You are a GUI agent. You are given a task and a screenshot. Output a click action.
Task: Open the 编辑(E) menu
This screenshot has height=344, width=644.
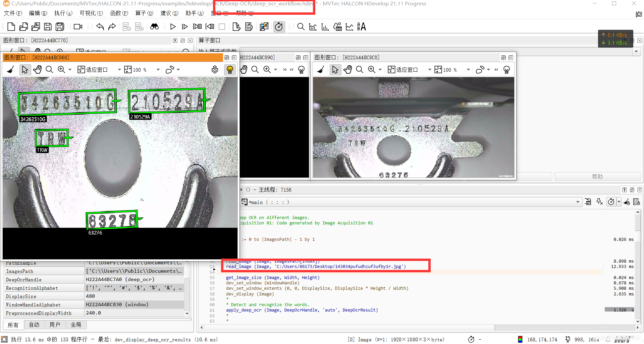click(x=38, y=13)
